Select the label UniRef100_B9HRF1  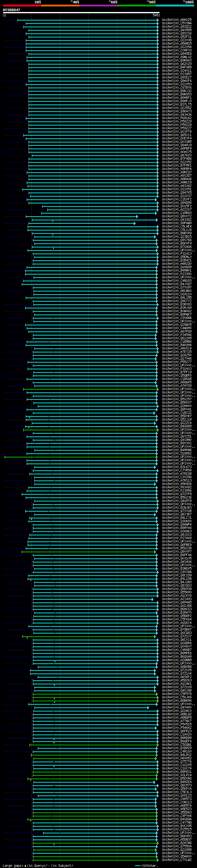[177, 98]
